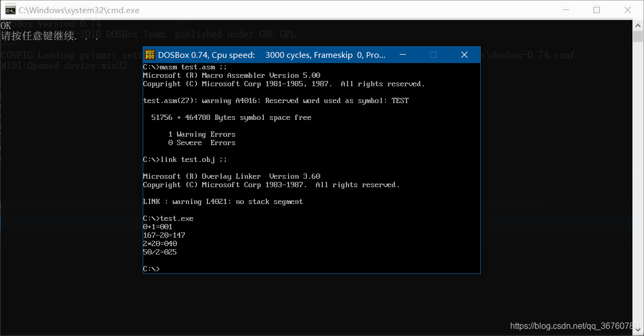Close the cmd.exe window
Screen dimensions: 644x336
pos(628,10)
